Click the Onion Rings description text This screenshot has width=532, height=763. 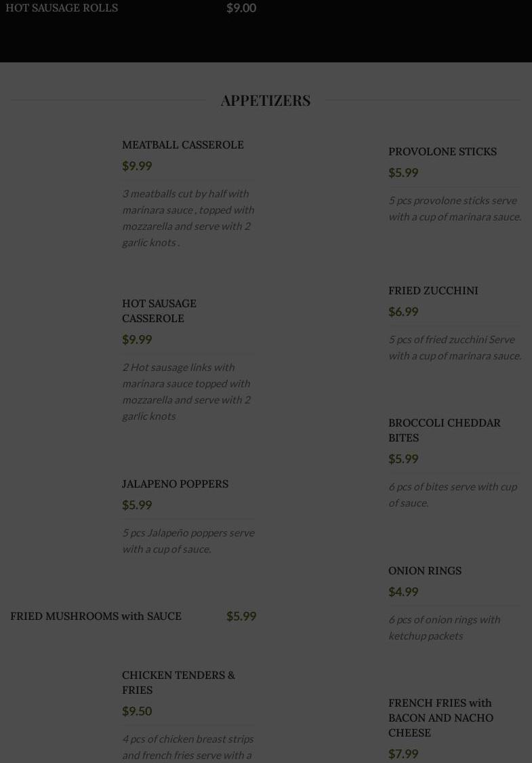pyautogui.click(x=444, y=627)
